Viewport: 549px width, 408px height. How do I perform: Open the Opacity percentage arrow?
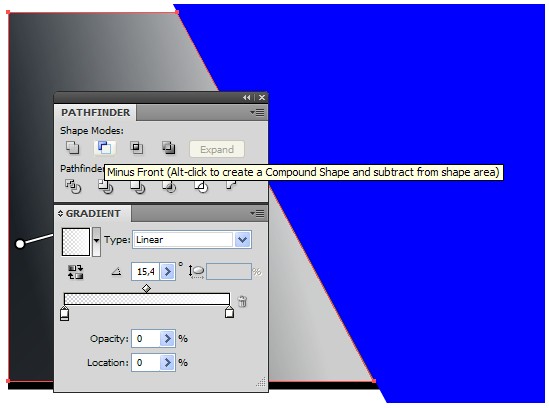click(167, 339)
